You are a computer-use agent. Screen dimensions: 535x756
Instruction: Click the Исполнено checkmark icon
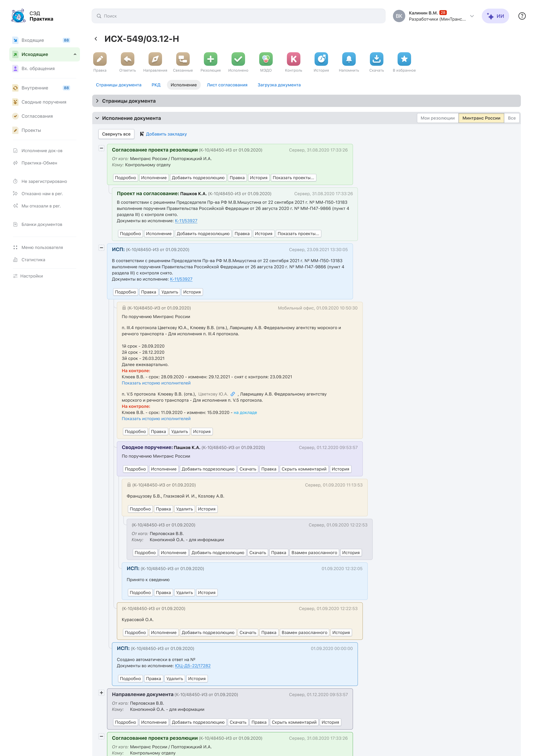[238, 59]
